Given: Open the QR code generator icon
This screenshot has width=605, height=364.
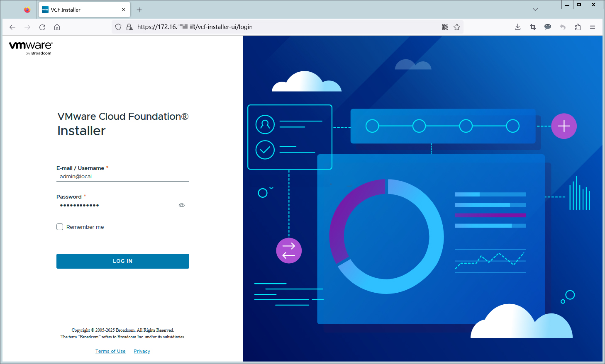Looking at the screenshot, I should (445, 27).
